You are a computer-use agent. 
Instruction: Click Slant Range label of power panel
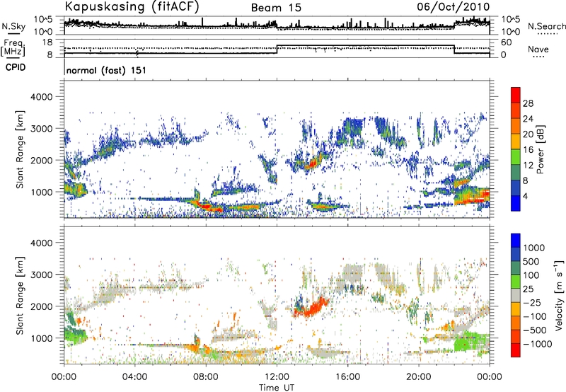click(x=20, y=149)
